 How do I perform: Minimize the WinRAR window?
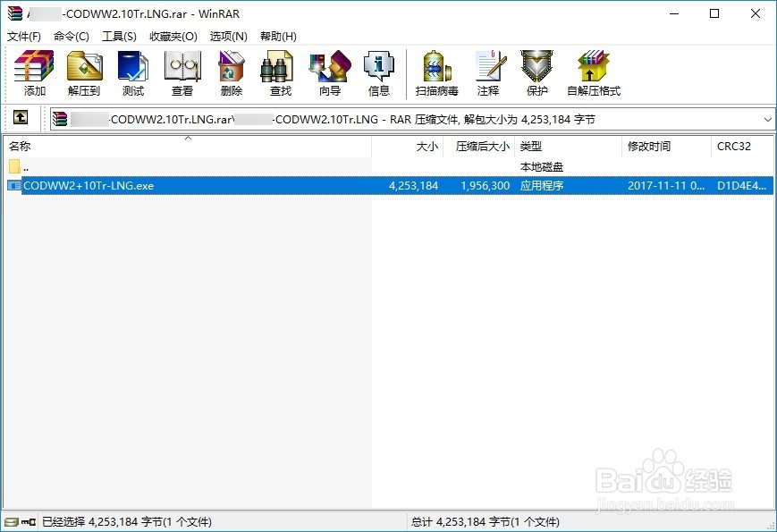point(674,13)
